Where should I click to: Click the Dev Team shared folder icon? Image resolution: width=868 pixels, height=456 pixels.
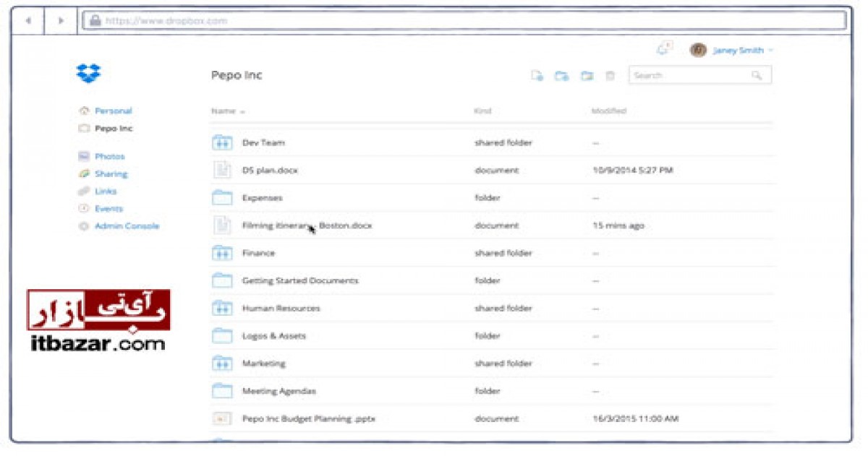[x=221, y=142]
